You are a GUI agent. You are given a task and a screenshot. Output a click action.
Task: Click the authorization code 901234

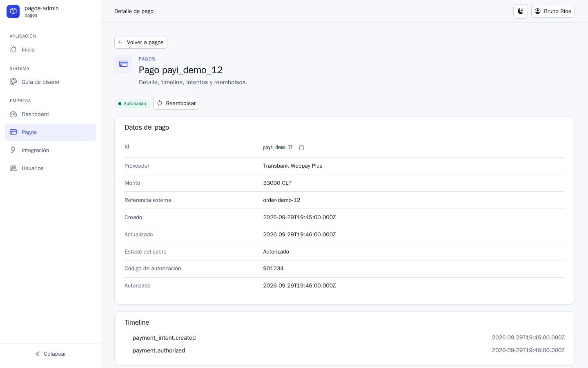[x=273, y=269]
